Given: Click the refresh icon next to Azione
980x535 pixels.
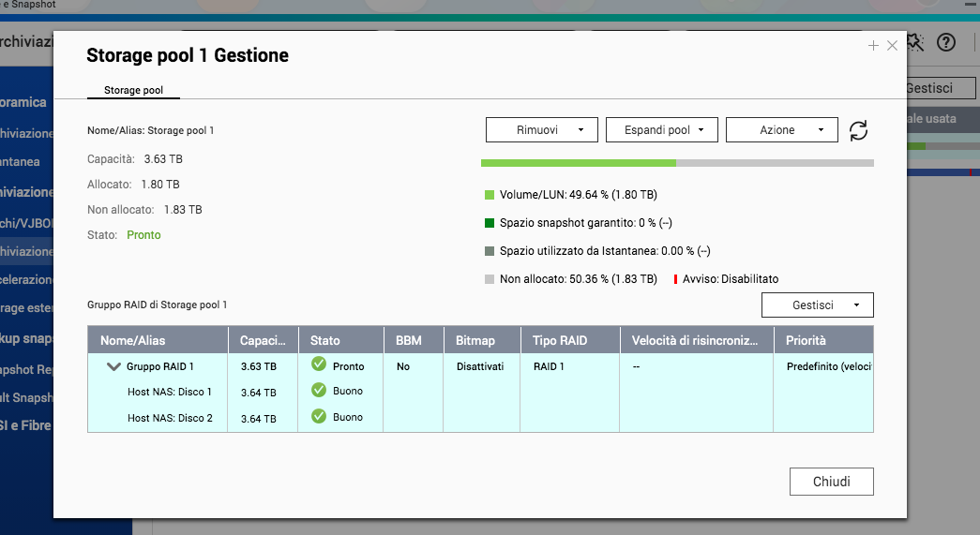Looking at the screenshot, I should click(x=858, y=130).
